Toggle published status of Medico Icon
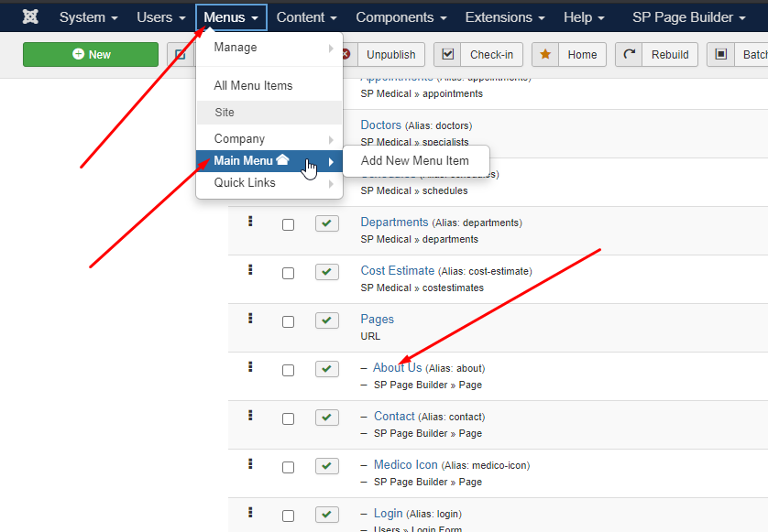This screenshot has width=768, height=532. coord(326,466)
